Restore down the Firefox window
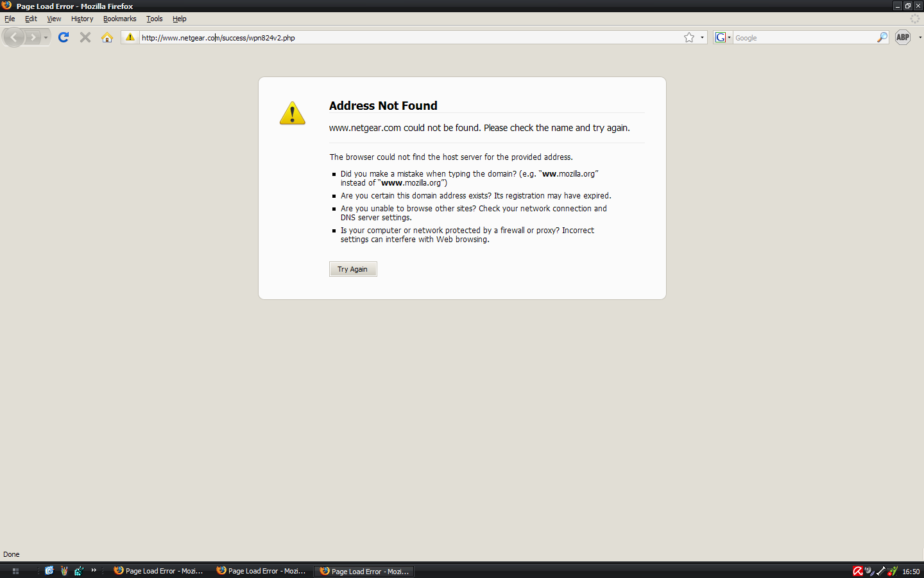This screenshot has width=924, height=578. click(x=908, y=6)
